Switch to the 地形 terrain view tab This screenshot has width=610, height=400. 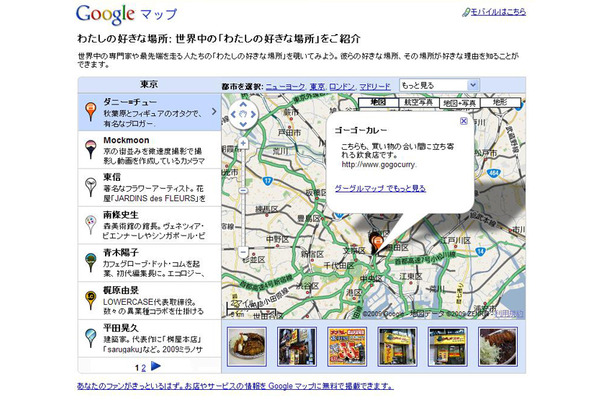point(500,102)
